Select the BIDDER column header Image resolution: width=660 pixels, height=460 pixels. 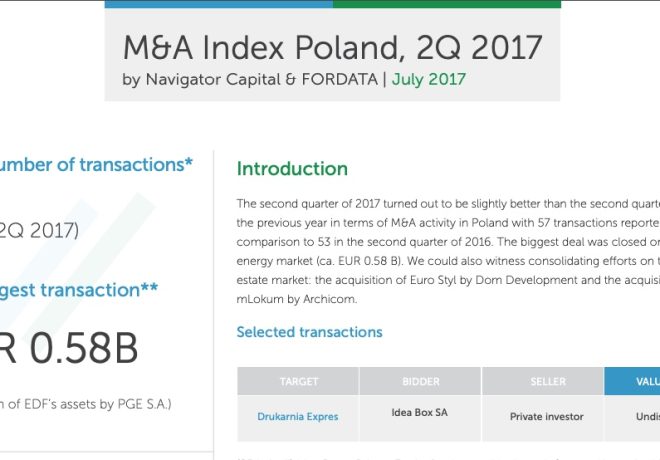coord(420,381)
